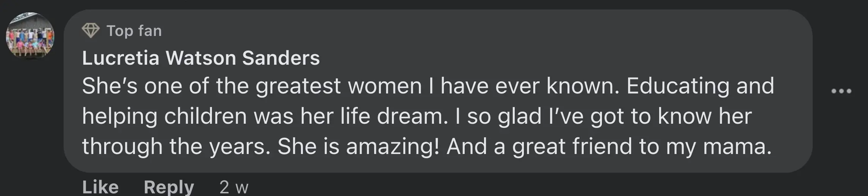Click the comment line starting "helping children"

417,116
